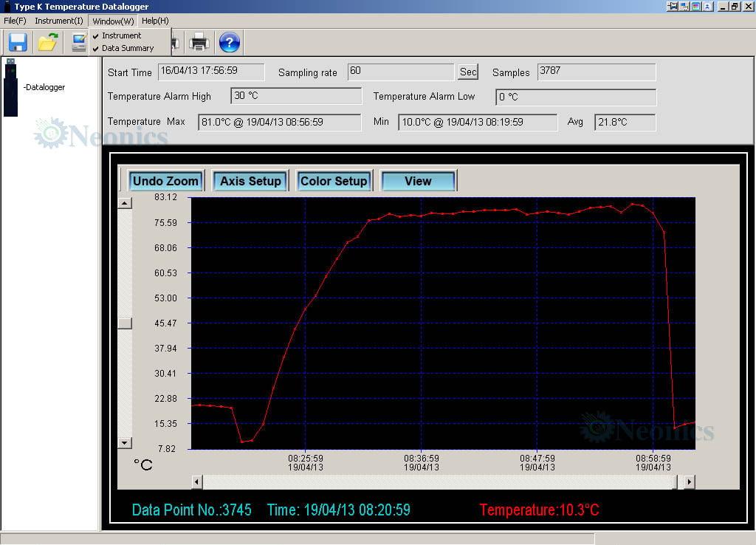Click the 08:58:59 x-axis label
This screenshot has height=545, width=756.
pyautogui.click(x=653, y=458)
